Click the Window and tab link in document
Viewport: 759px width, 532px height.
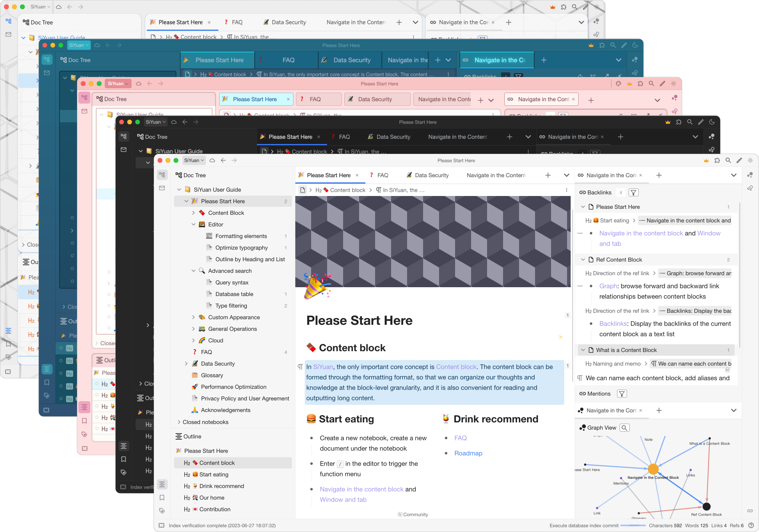click(x=343, y=500)
